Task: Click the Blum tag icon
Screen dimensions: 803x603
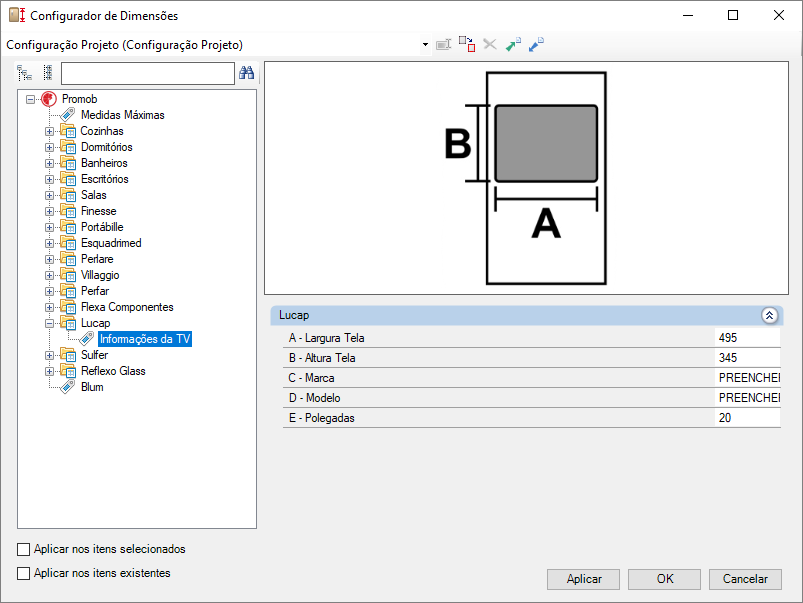Action: pos(68,387)
